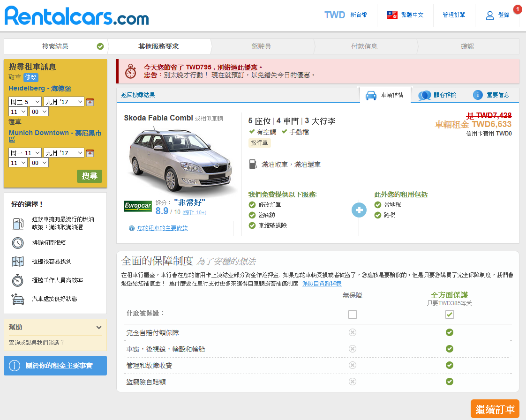Open the TWD currency selector
Viewport: 526px width, 420px height.
pos(346,15)
